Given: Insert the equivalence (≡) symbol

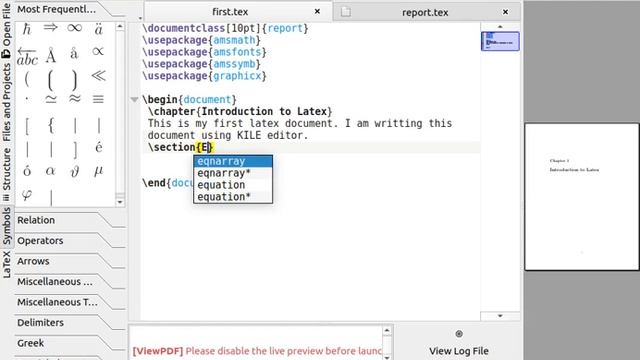Looking at the screenshot, I should point(98,99).
